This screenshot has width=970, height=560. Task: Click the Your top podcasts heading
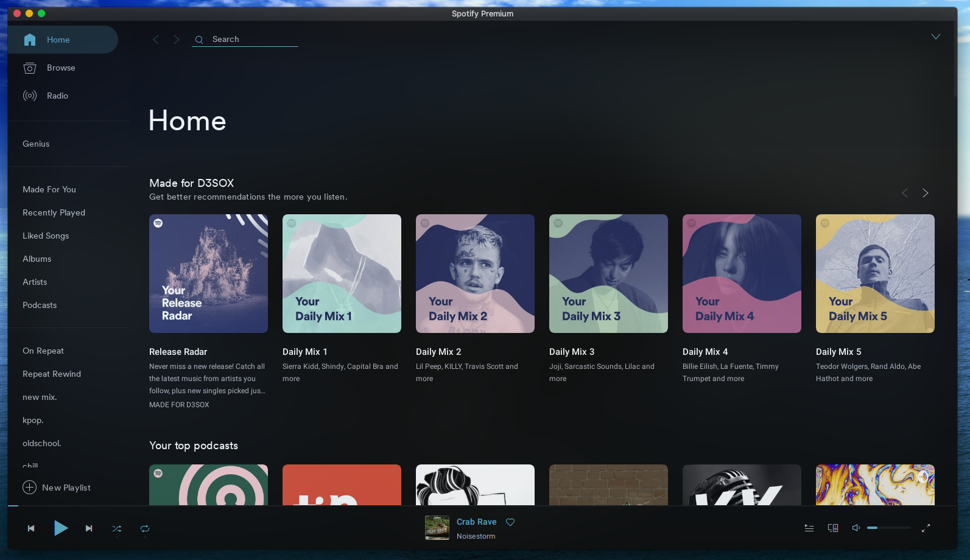(x=194, y=446)
